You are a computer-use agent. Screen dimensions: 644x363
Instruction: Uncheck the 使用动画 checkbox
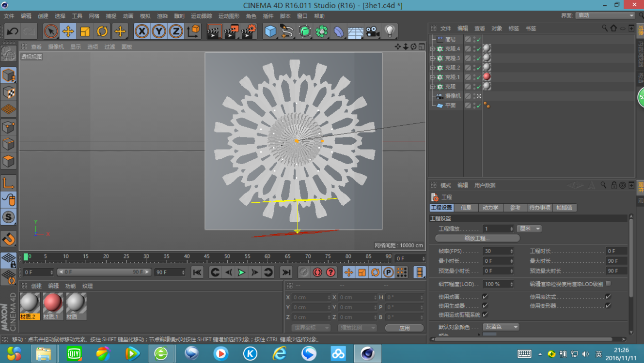[x=485, y=297]
